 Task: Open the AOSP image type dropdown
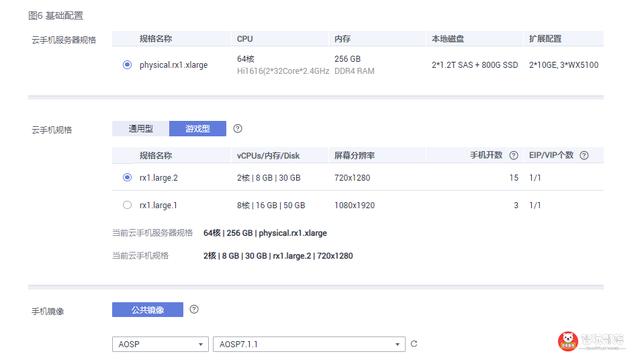(160, 344)
